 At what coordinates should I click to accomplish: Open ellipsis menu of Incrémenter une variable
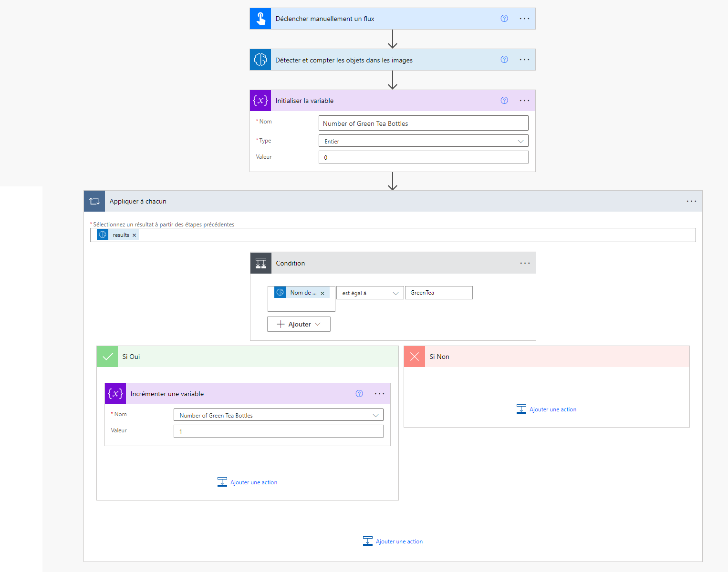pos(379,394)
